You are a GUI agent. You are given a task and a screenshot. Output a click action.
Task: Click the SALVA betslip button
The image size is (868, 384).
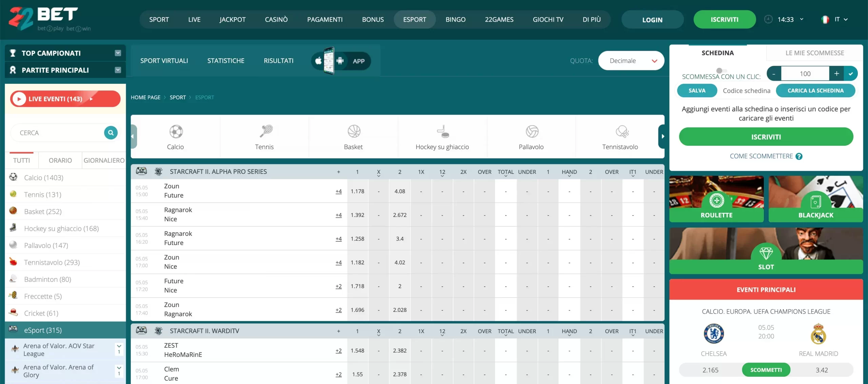(697, 90)
